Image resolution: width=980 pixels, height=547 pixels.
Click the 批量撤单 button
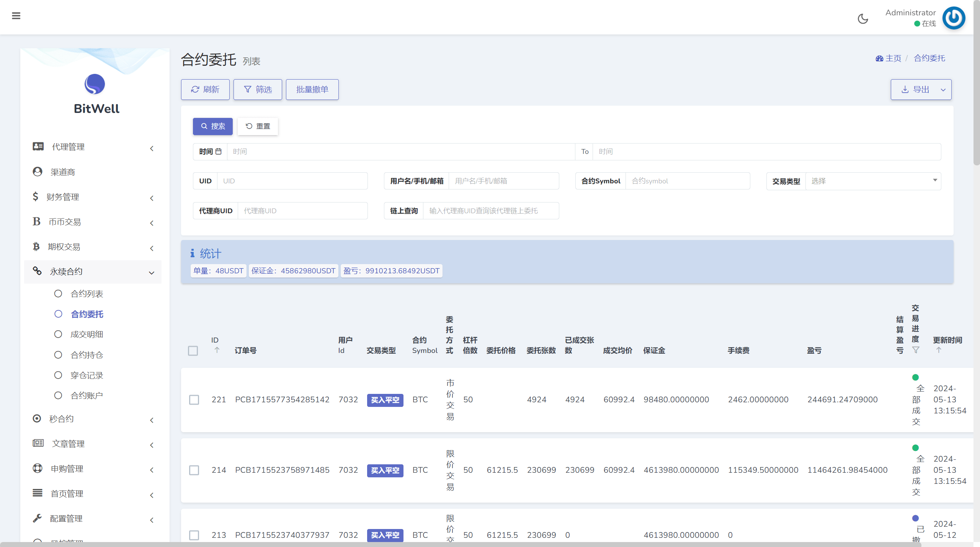312,90
